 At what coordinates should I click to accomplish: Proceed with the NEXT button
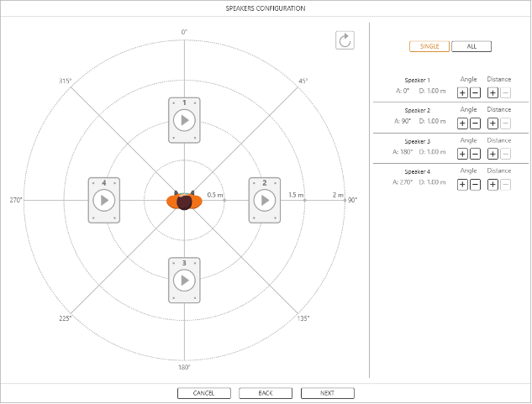click(x=328, y=393)
